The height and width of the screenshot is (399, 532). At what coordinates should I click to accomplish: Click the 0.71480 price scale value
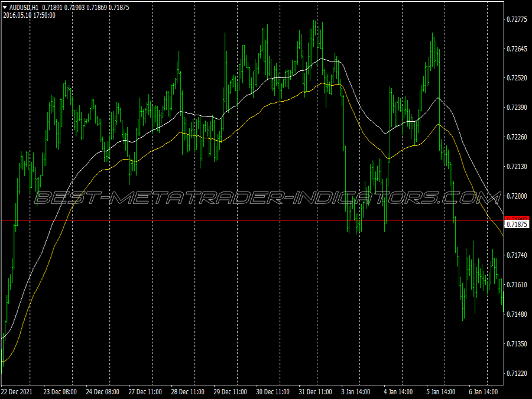[x=517, y=314]
